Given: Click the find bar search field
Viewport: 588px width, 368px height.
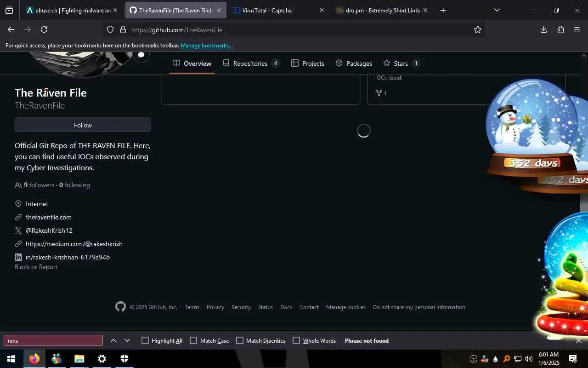Looking at the screenshot, I should [53, 340].
